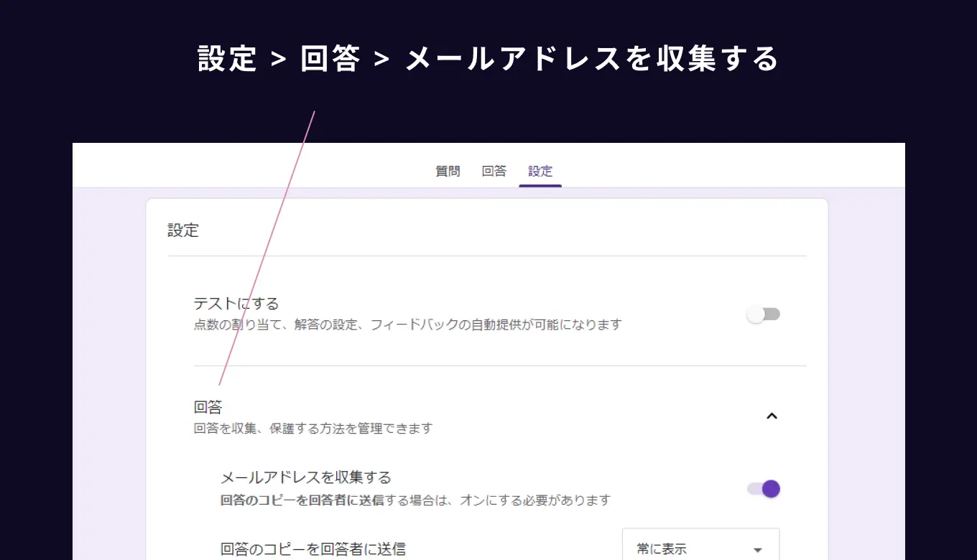This screenshot has width=977, height=560.
Task: Click the 回答 section title
Action: point(208,406)
